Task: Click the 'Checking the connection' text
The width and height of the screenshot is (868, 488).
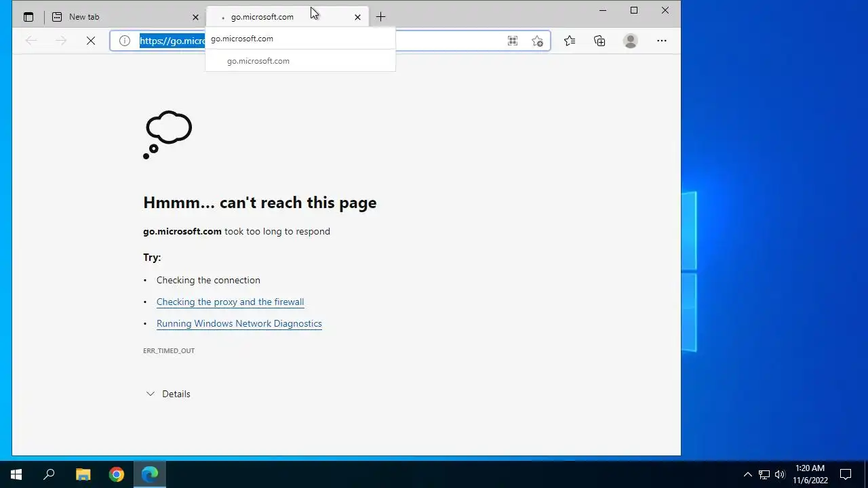Action: [x=208, y=281]
